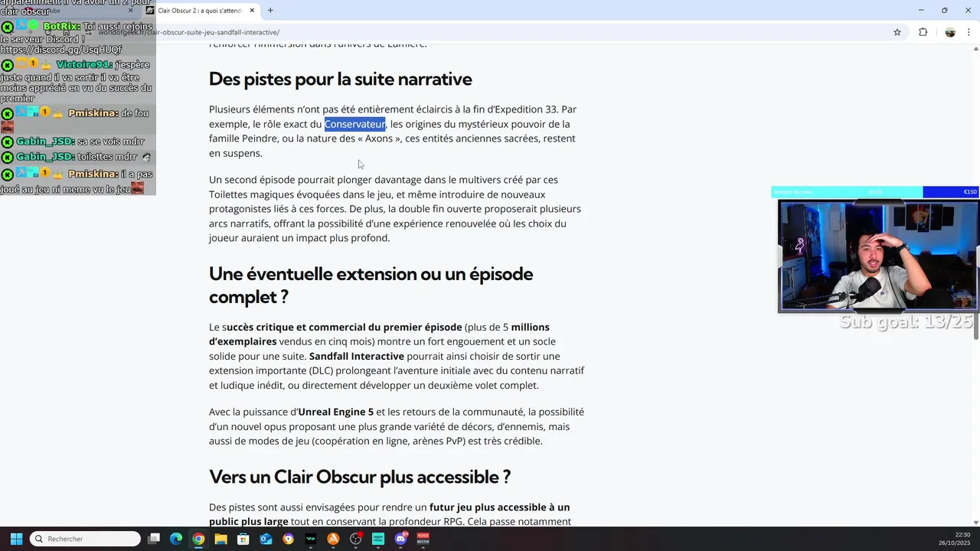Viewport: 980px width, 551px height.
Task: Click the Sub goal 13/25 text
Action: [x=907, y=322]
